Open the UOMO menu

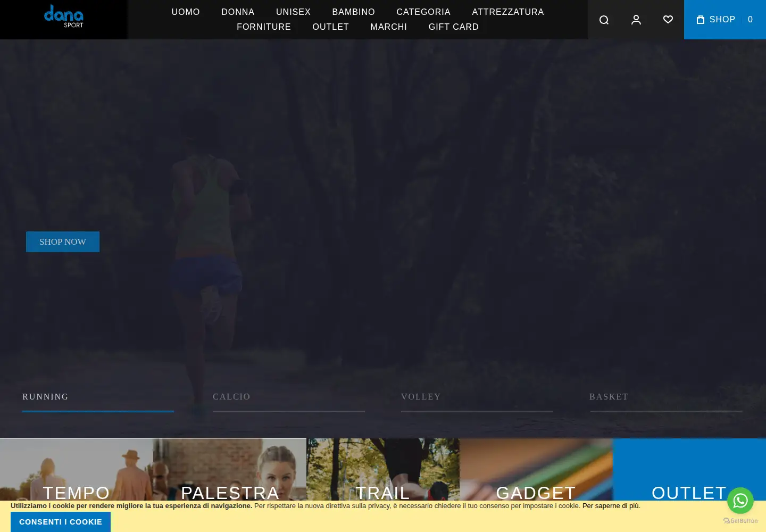[x=186, y=12]
